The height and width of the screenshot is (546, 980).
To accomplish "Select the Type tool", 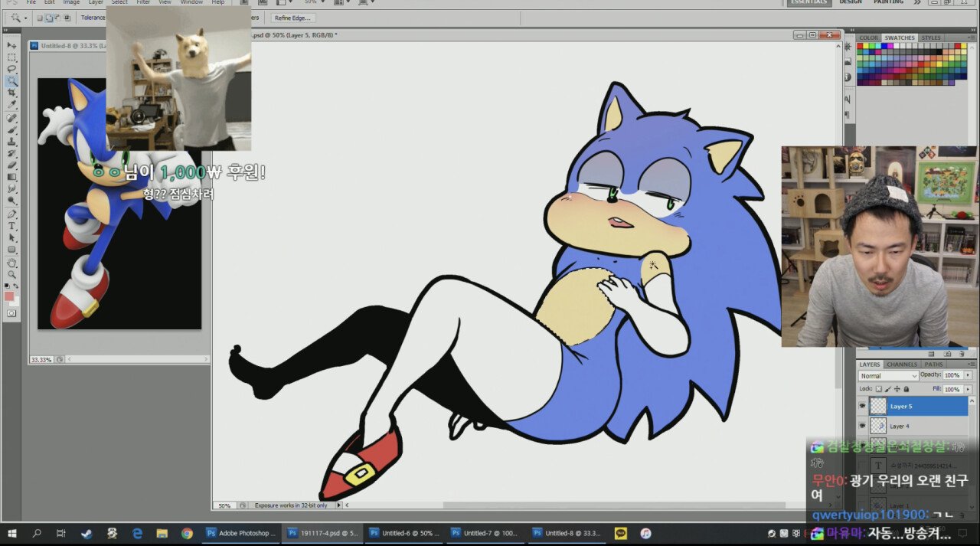I will 12,226.
